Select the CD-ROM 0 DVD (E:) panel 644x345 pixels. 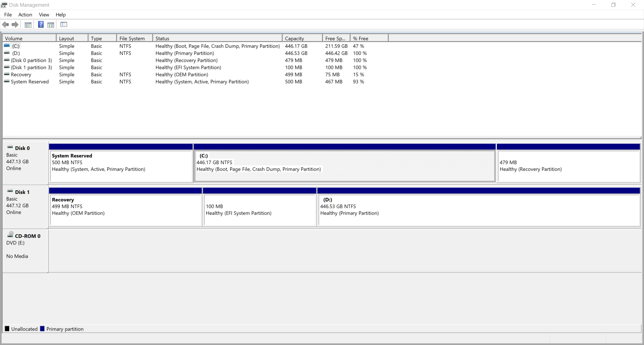coord(25,251)
